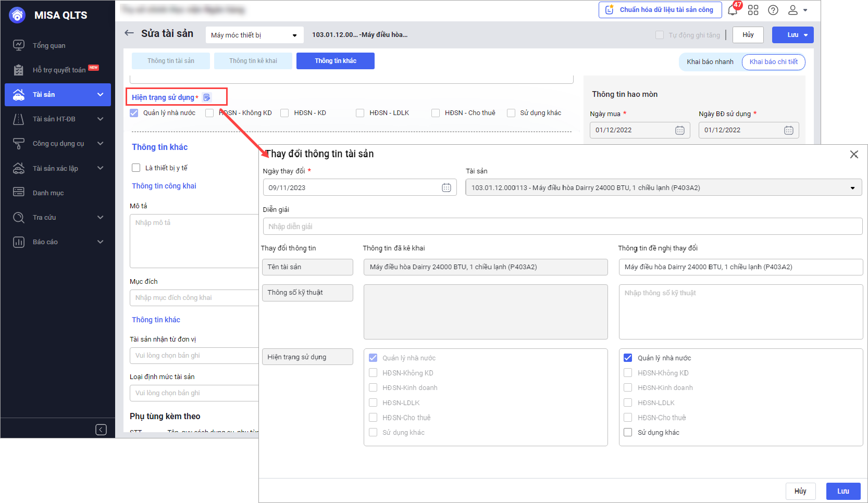Open the Máy móc thiết bị dropdown

[x=254, y=35]
